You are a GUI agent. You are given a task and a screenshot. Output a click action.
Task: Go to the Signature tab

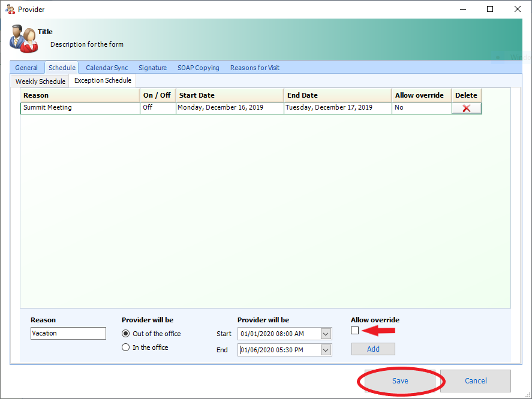(x=152, y=68)
